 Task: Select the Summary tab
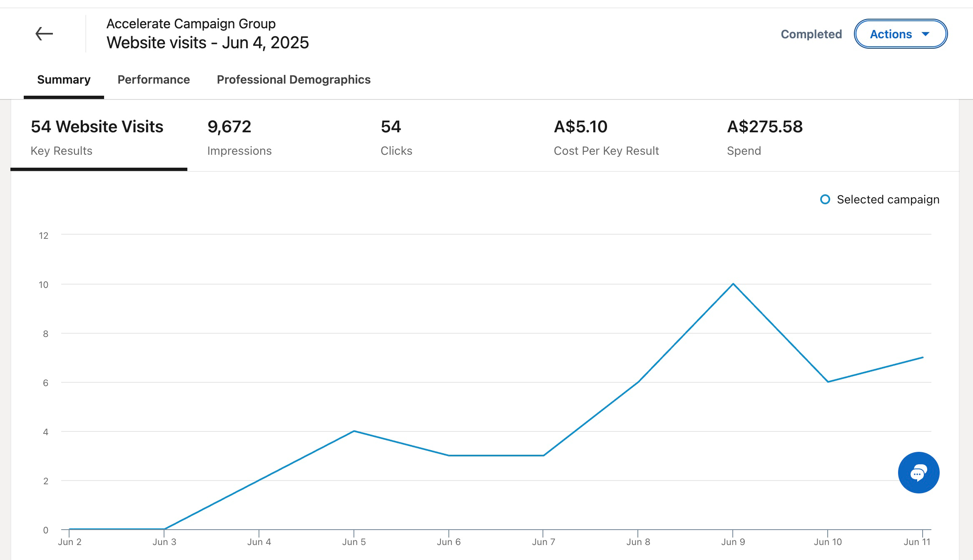64,79
